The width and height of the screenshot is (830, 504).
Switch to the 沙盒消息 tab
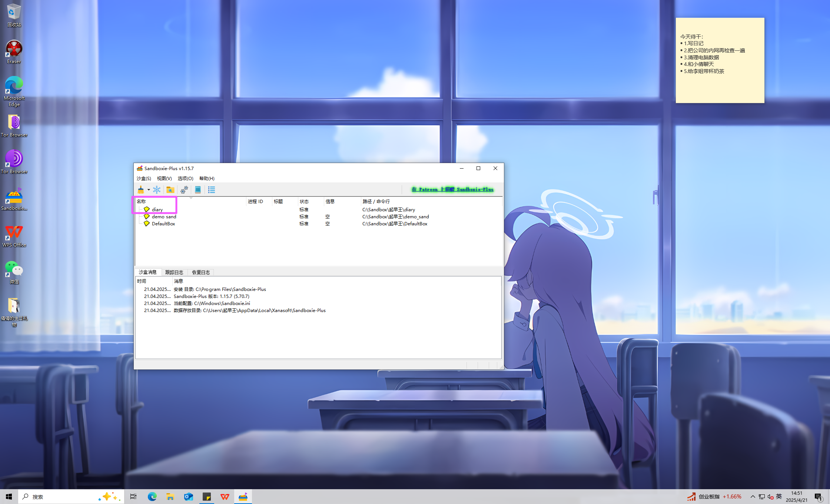(x=148, y=272)
